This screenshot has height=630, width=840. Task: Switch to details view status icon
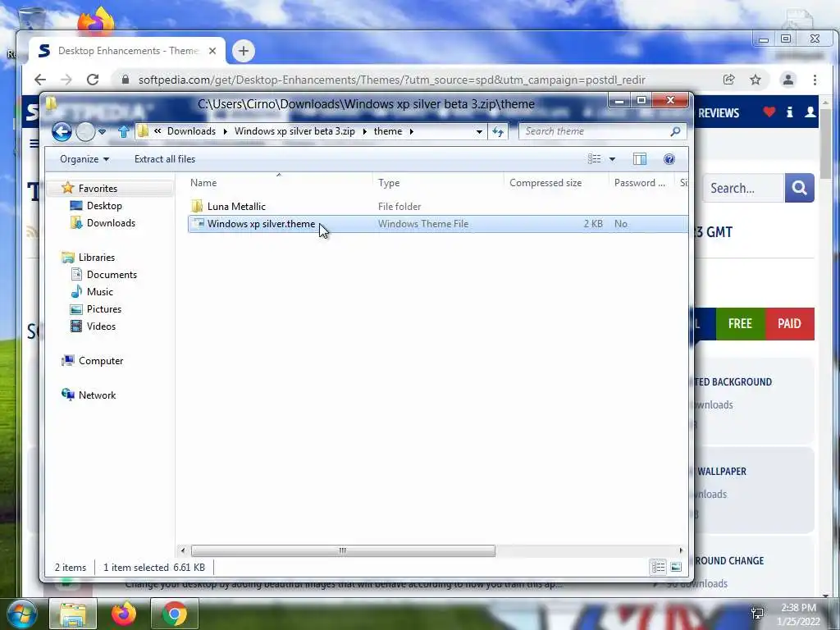tap(659, 568)
